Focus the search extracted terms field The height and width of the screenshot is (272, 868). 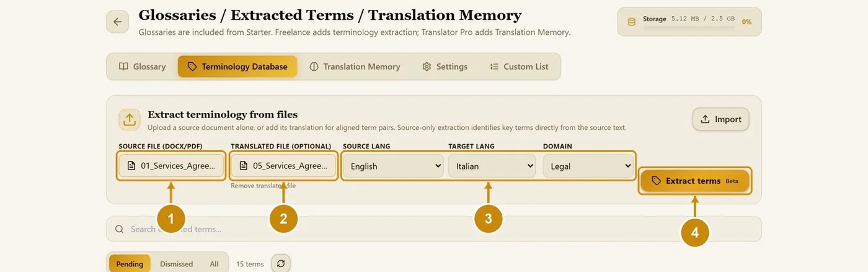point(433,229)
